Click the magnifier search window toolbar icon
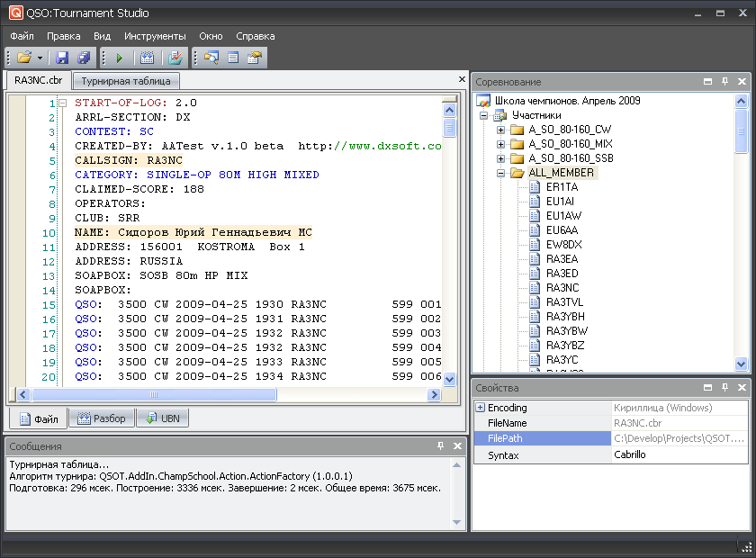 click(211, 58)
